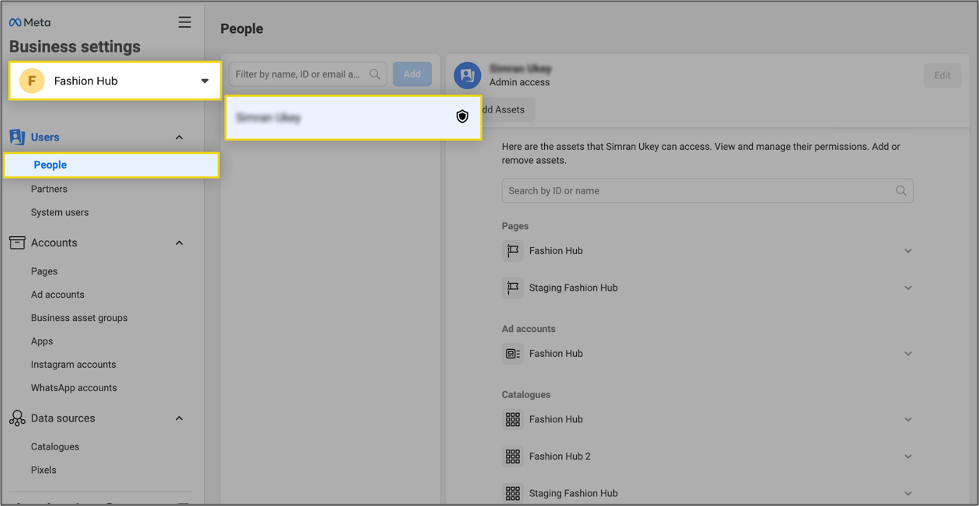Click the ad account icon for Fashion Hub
The image size is (979, 506).
[513, 354]
